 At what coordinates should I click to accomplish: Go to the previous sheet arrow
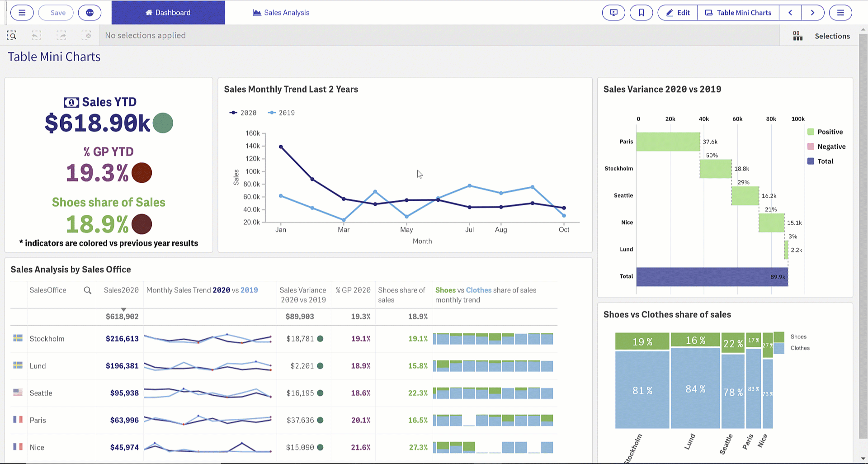click(790, 13)
